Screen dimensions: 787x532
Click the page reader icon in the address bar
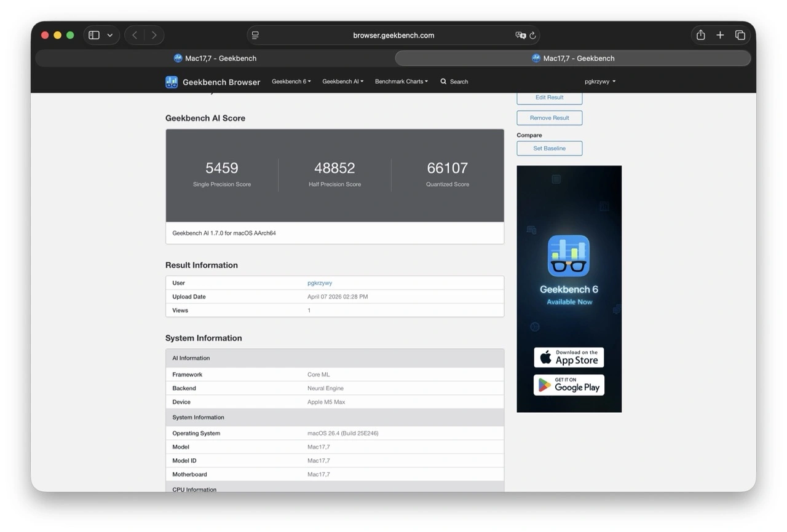coord(255,36)
